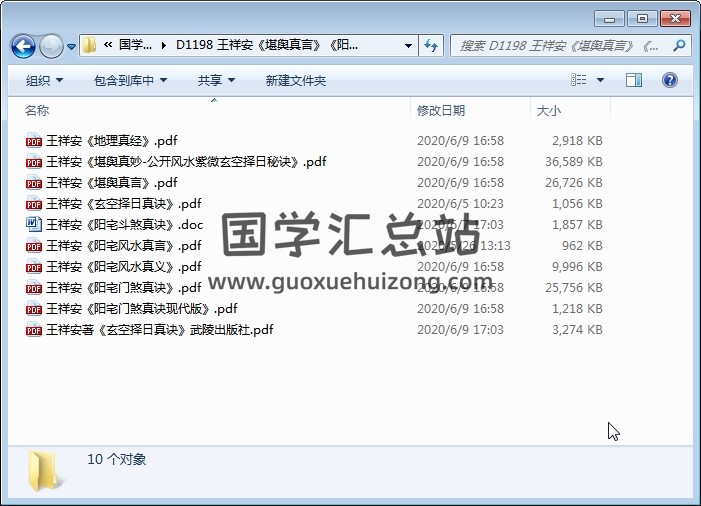The image size is (701, 506).
Task: Click size 36,589 KB cell
Action: [574, 161]
